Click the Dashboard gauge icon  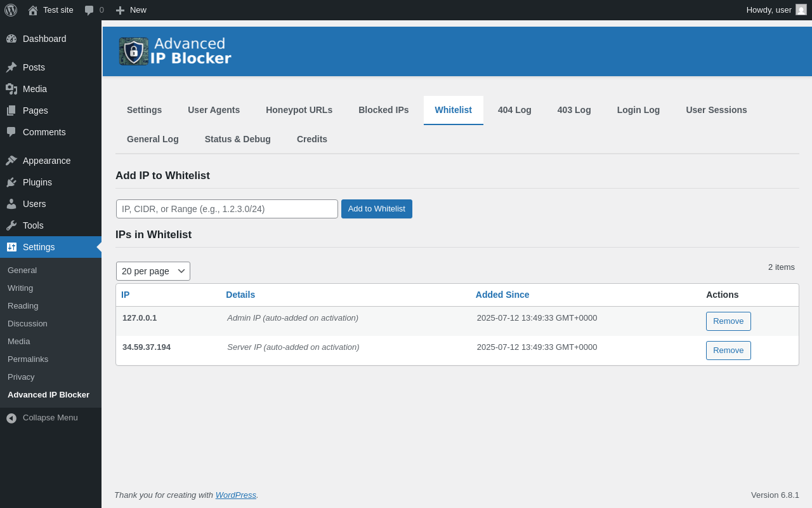pos(11,39)
